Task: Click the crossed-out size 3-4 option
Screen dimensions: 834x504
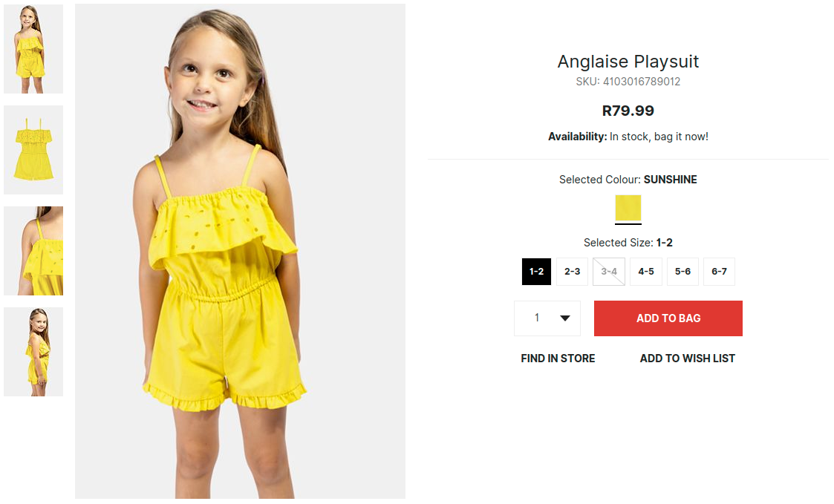Action: click(x=609, y=272)
